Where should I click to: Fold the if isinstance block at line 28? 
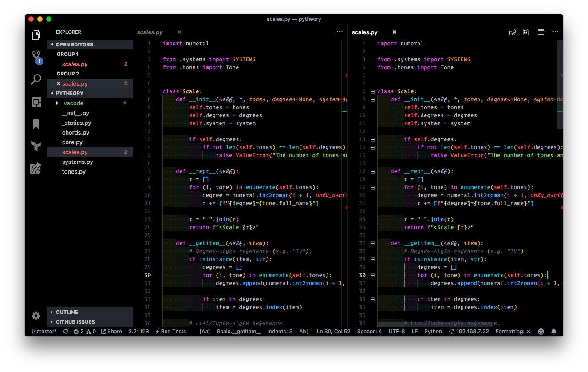coord(372,259)
